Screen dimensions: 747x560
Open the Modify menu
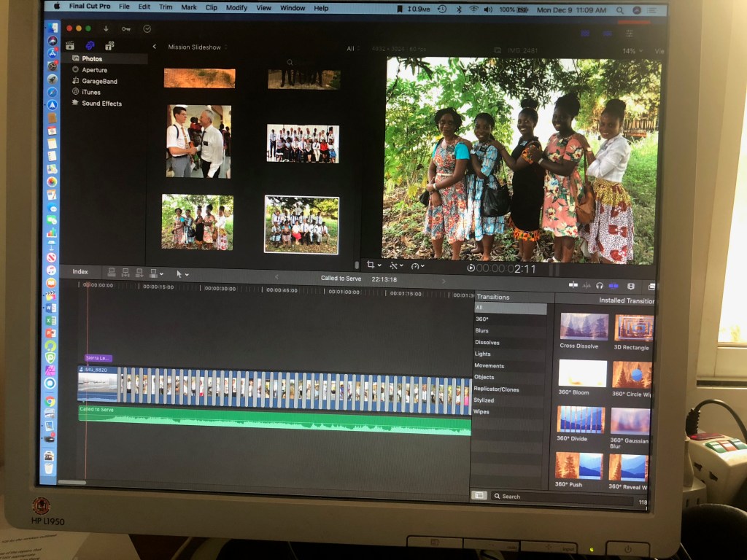click(236, 7)
